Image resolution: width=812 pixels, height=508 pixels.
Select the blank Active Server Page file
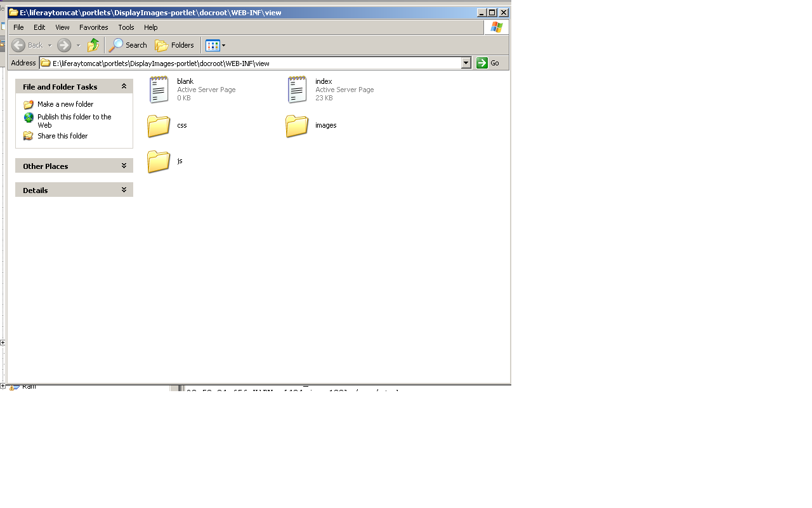pyautogui.click(x=159, y=90)
